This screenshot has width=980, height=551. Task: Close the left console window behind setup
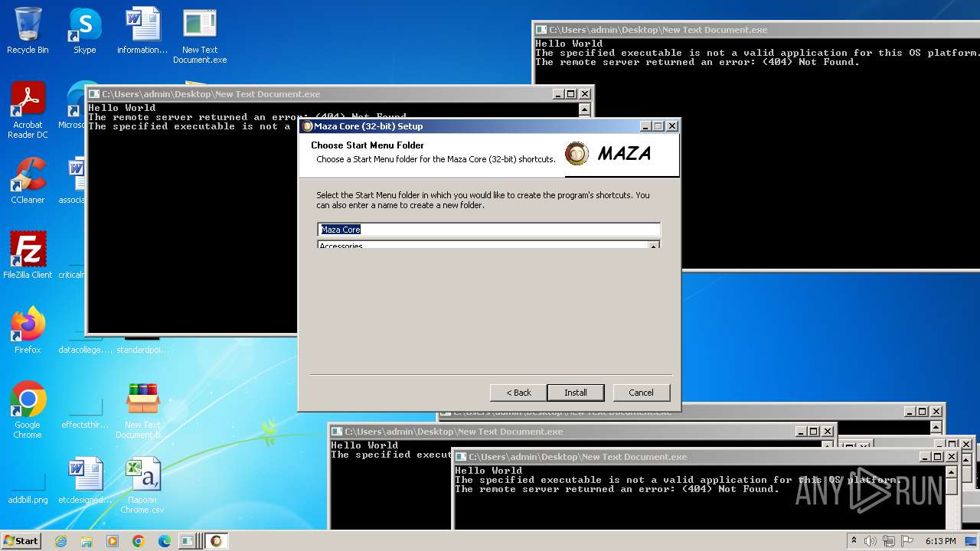click(585, 94)
